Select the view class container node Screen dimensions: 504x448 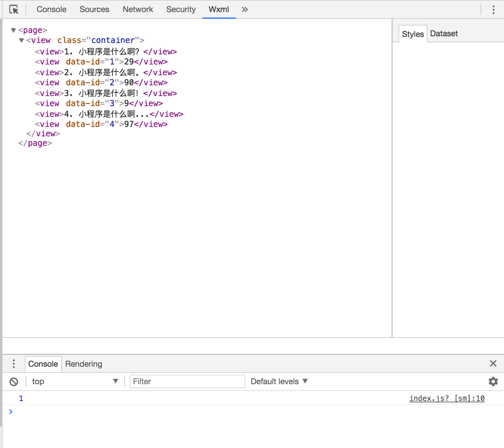[x=85, y=40]
